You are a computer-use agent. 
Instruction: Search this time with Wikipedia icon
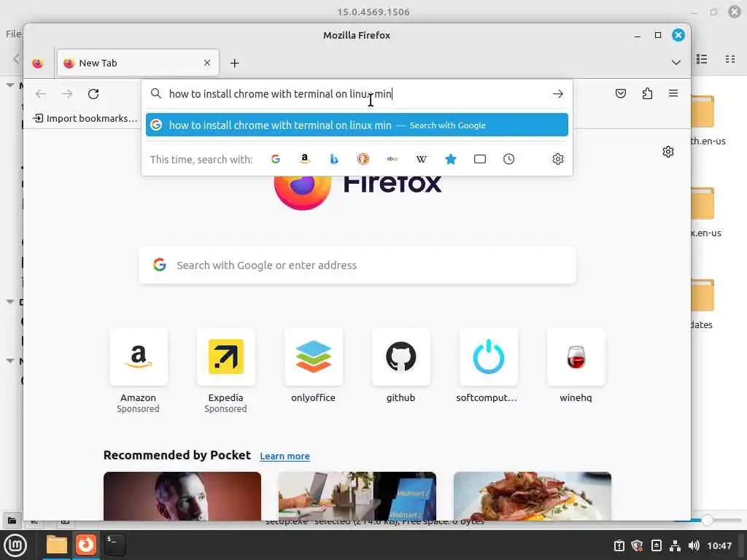[422, 159]
